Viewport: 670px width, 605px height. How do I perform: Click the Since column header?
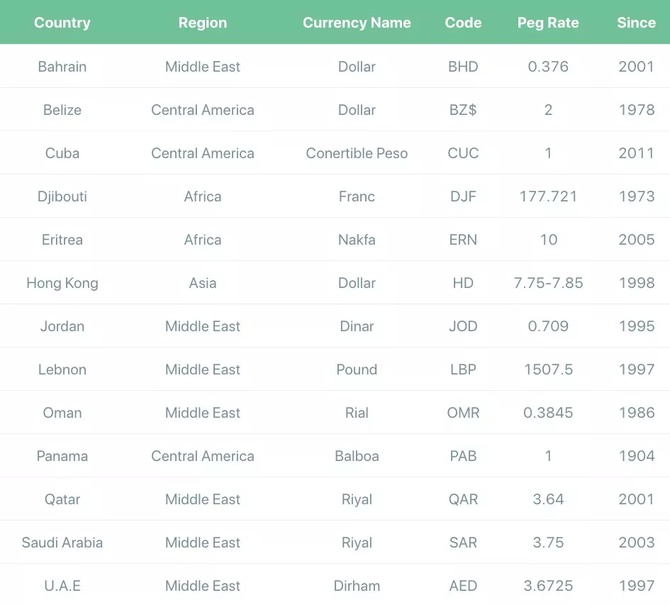click(x=636, y=23)
